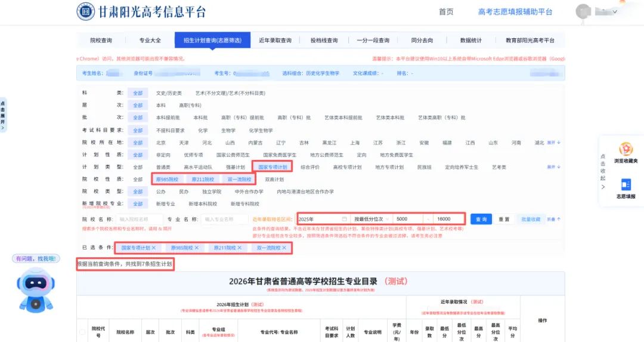Image resolution: width=644 pixels, height=342 pixels.
Task: Open the 专业大全 tab
Action: [150, 40]
